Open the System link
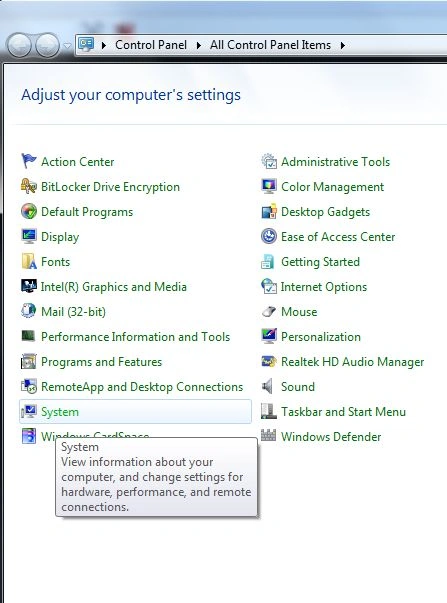Viewport: 447px width, 603px height. tap(60, 412)
